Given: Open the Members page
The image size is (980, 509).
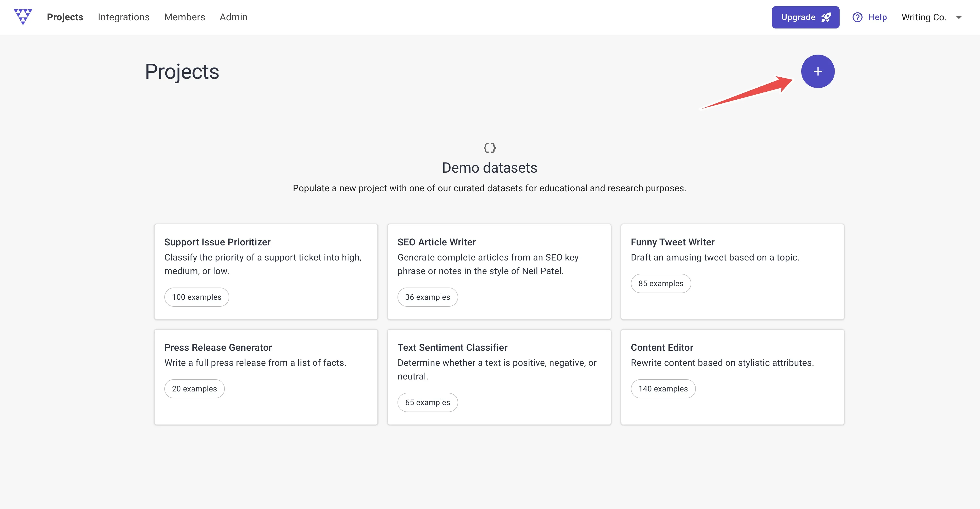Looking at the screenshot, I should [x=184, y=17].
